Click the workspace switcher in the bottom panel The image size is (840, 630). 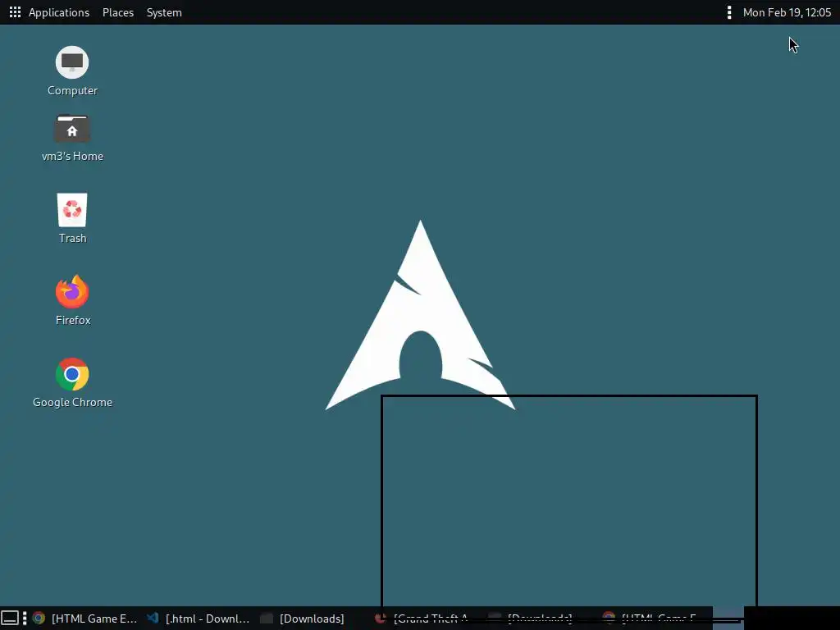pyautogui.click(x=728, y=619)
